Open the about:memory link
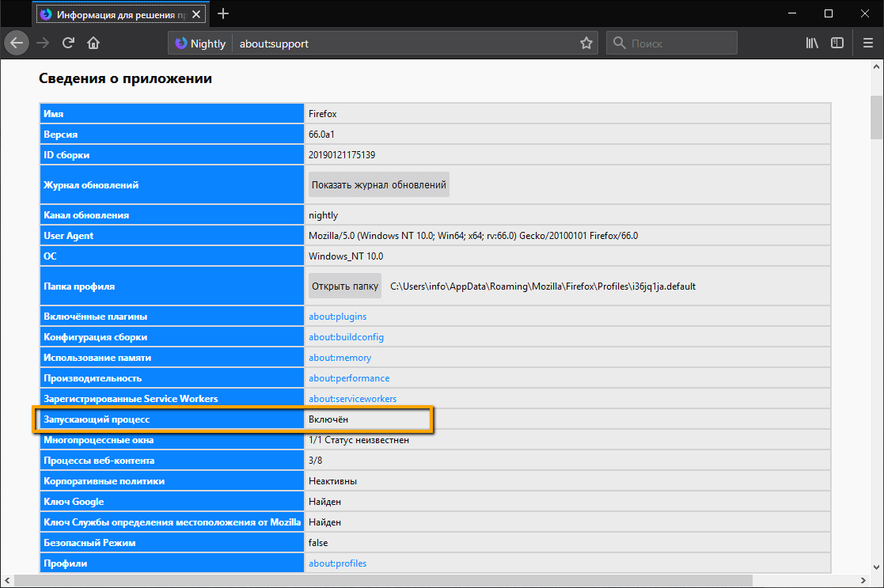884x588 pixels. click(340, 358)
